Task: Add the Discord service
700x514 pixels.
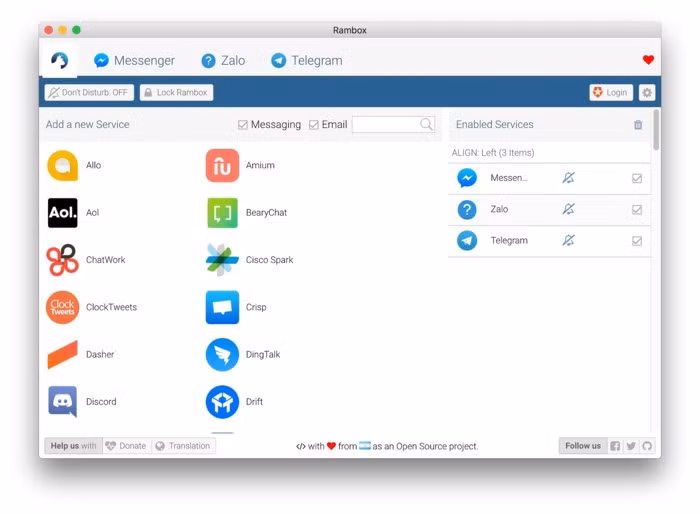Action: click(62, 402)
